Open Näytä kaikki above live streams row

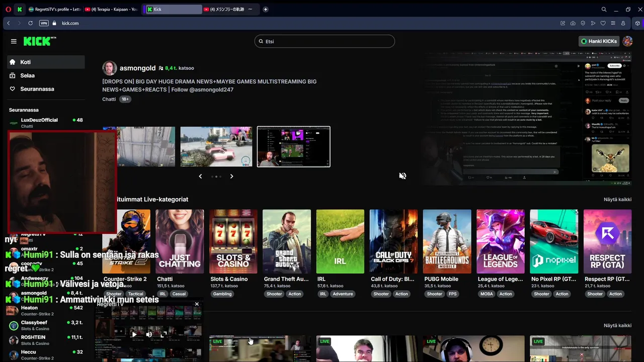(x=617, y=325)
